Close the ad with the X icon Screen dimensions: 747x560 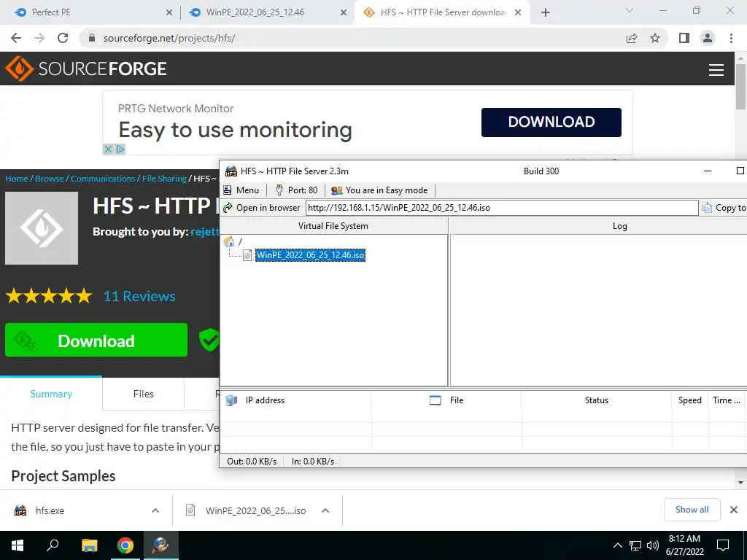pos(108,149)
